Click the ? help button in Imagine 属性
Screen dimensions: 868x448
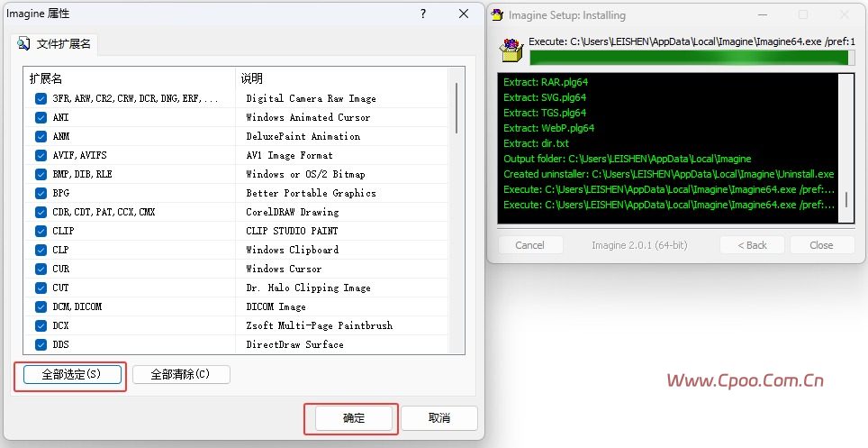[423, 14]
